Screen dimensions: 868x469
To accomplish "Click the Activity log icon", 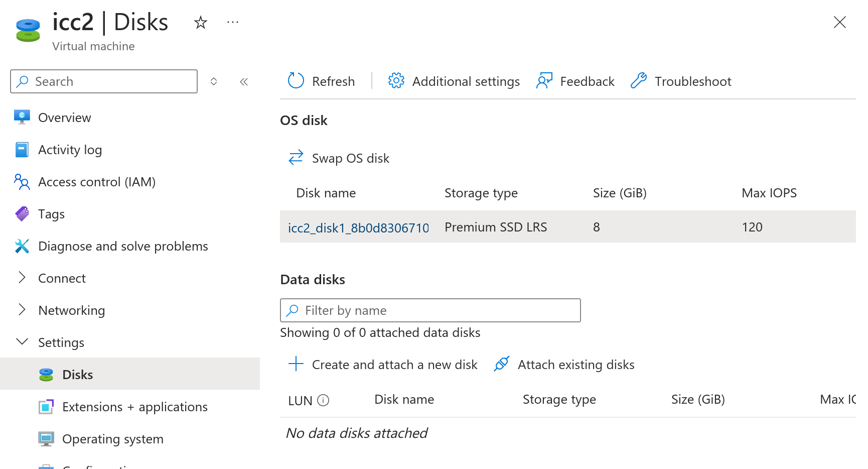I will [22, 150].
